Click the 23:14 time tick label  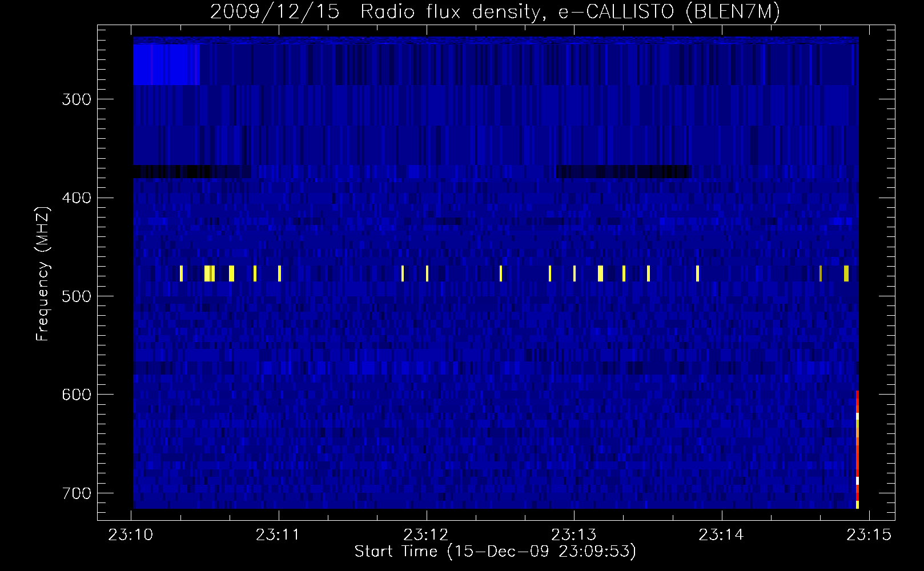721,535
